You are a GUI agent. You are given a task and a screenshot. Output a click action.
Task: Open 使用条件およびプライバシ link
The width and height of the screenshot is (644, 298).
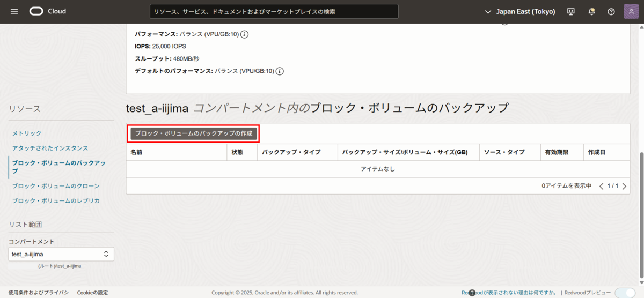[x=39, y=293]
